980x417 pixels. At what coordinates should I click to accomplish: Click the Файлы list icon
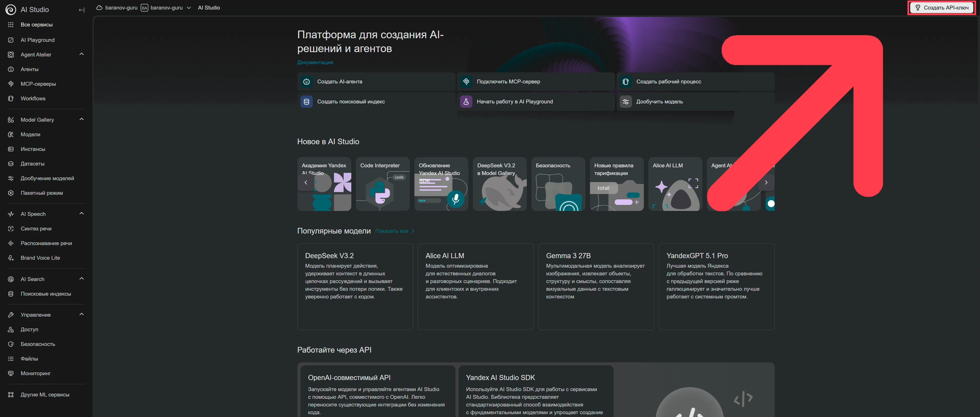(x=11, y=359)
